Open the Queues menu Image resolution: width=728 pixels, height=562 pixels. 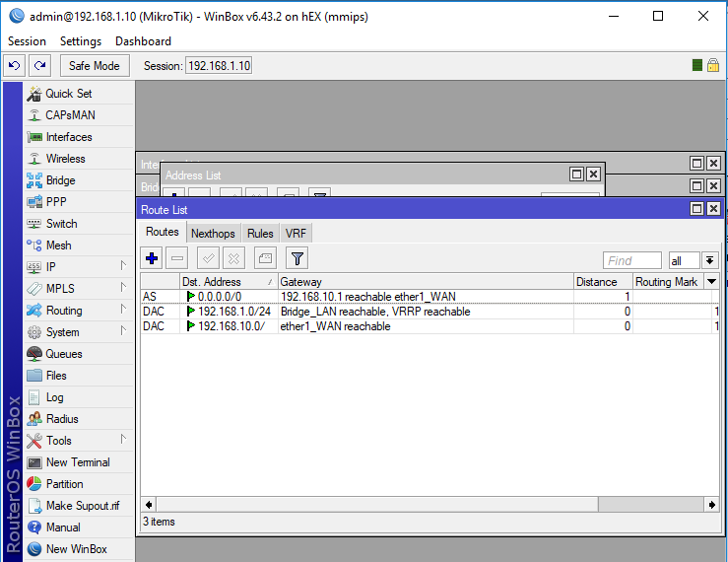(x=78, y=354)
